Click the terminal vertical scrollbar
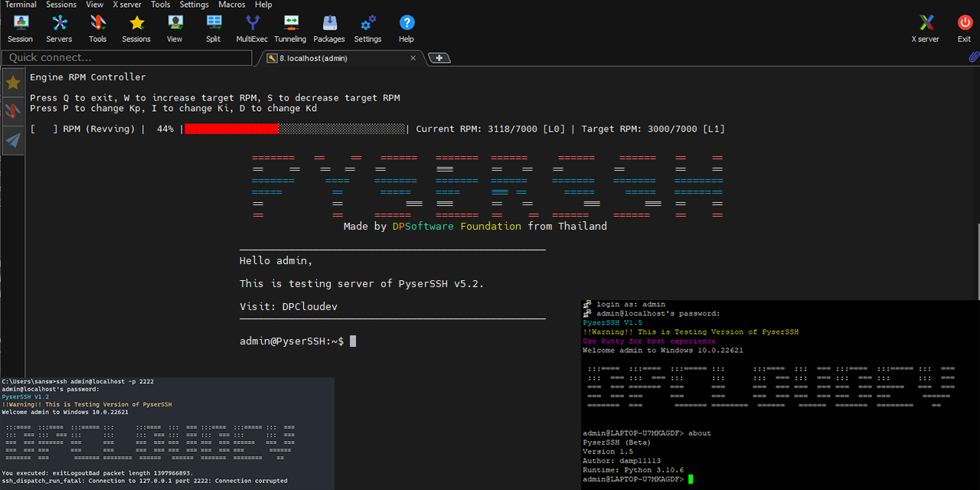 coord(977,260)
